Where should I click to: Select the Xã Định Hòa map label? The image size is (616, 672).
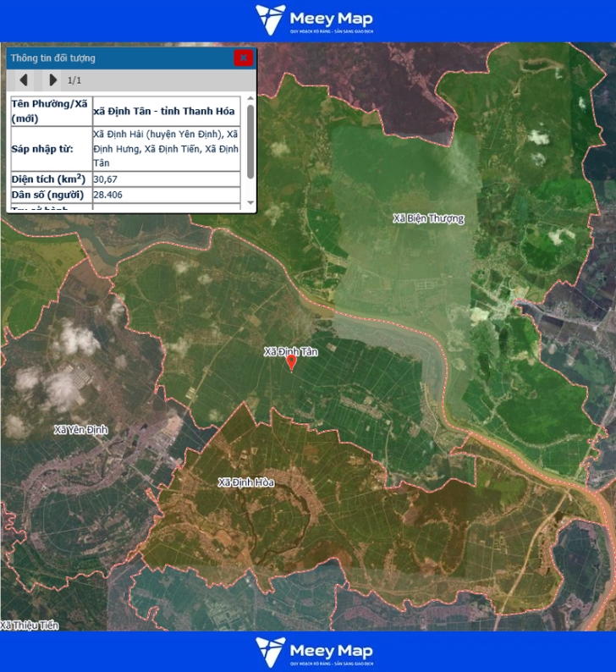[x=246, y=482]
